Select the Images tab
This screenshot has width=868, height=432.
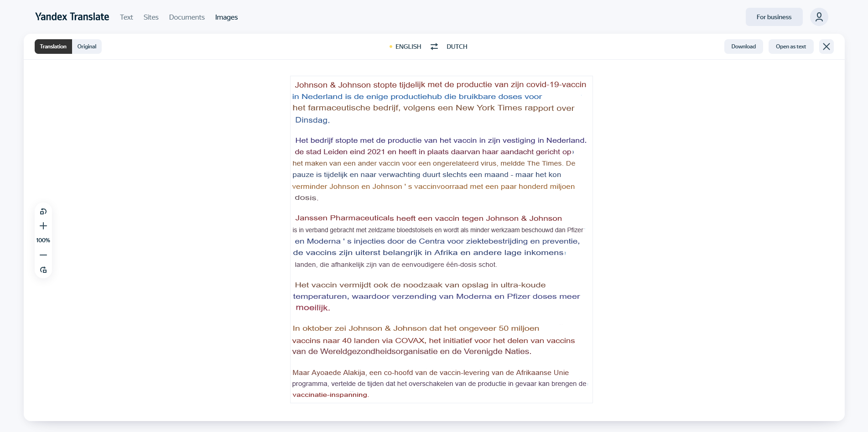click(226, 17)
